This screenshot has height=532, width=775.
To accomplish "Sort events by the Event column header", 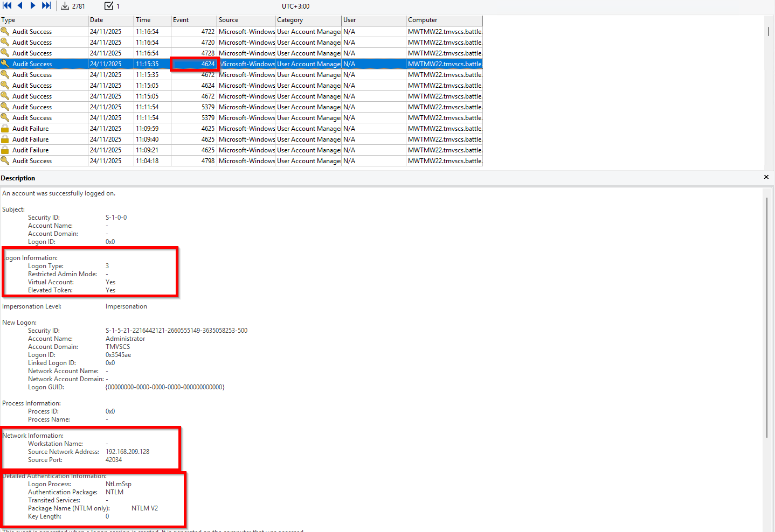I will (194, 20).
